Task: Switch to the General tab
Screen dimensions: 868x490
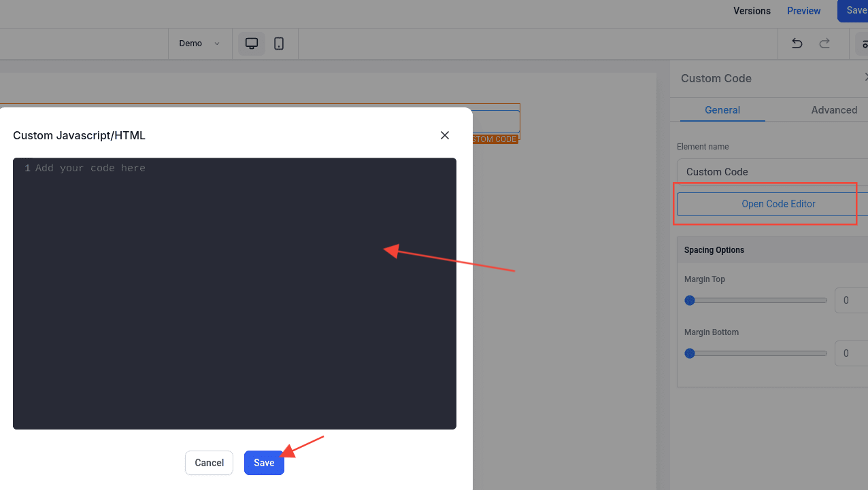Action: [x=722, y=109]
